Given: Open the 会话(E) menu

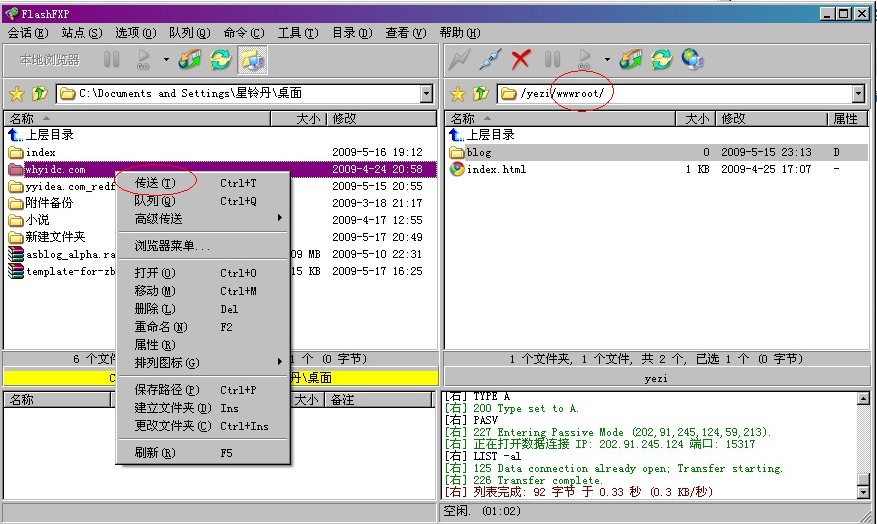Looking at the screenshot, I should click(27, 33).
